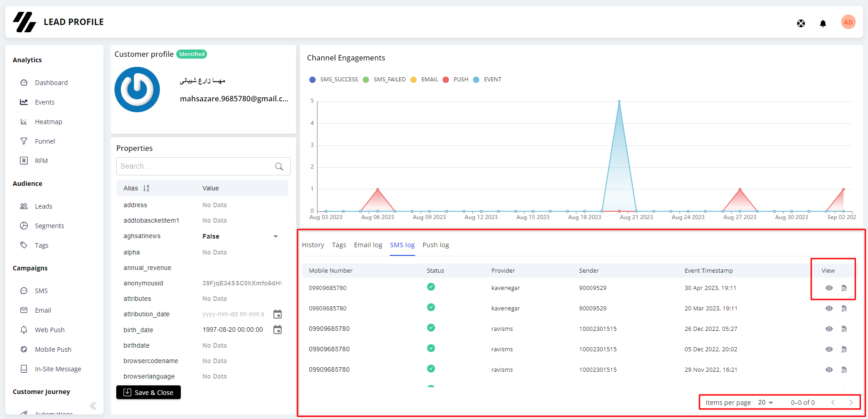Open the Events chart icon

(24, 102)
